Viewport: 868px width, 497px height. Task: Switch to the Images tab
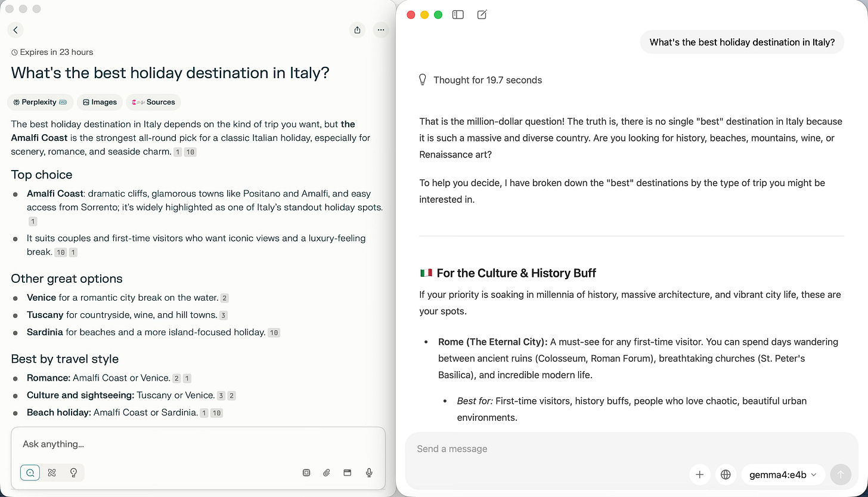(100, 102)
